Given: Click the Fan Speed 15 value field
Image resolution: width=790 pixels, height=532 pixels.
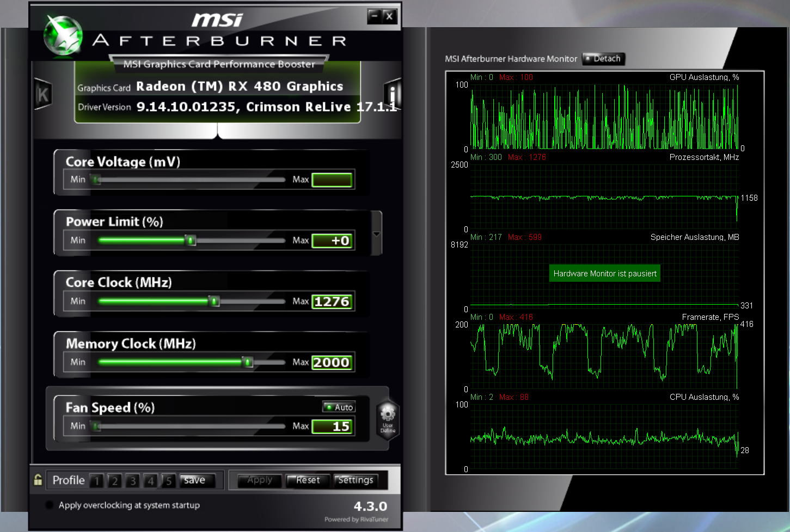Looking at the screenshot, I should (332, 426).
